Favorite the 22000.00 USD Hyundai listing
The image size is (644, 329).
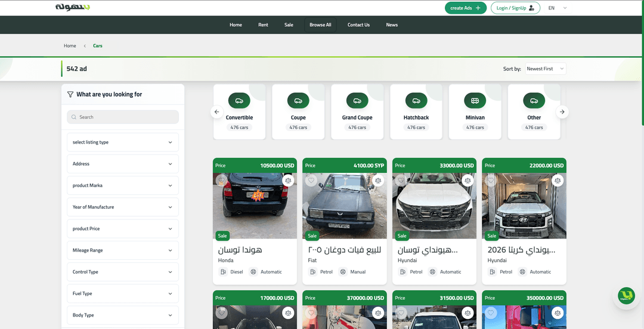click(x=490, y=180)
